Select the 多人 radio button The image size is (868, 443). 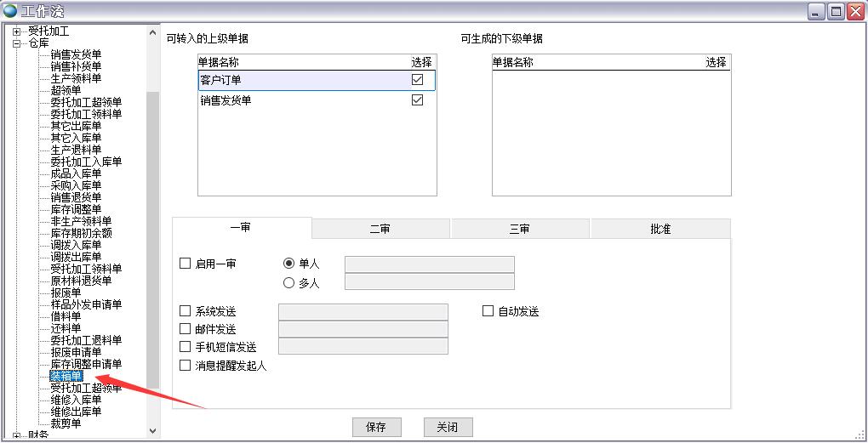pos(289,283)
